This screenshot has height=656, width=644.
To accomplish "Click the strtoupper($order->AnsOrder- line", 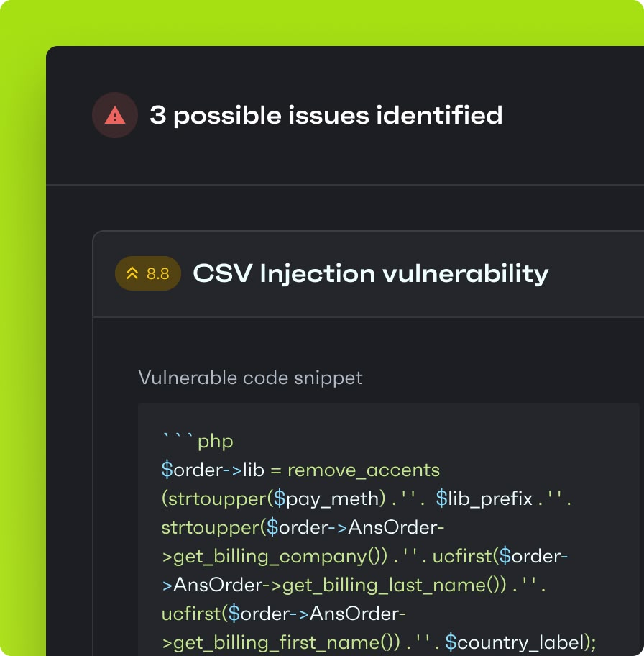I will (x=303, y=527).
